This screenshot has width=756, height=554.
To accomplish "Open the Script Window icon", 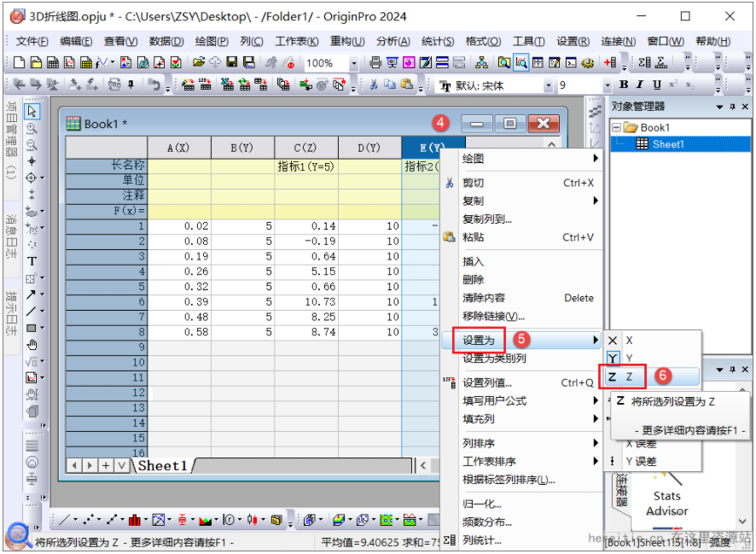I will click(x=571, y=62).
